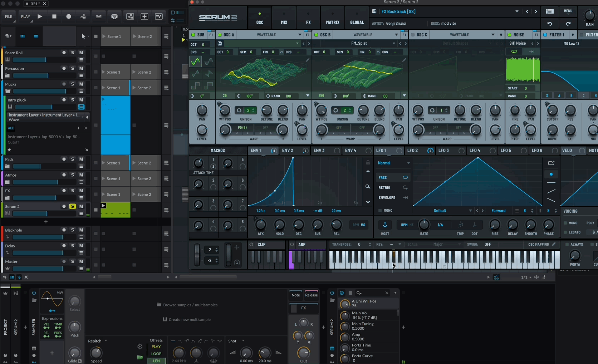Image resolution: width=598 pixels, height=364 pixels.
Task: Open Bitwig's PLAY menu
Action: click(x=26, y=16)
